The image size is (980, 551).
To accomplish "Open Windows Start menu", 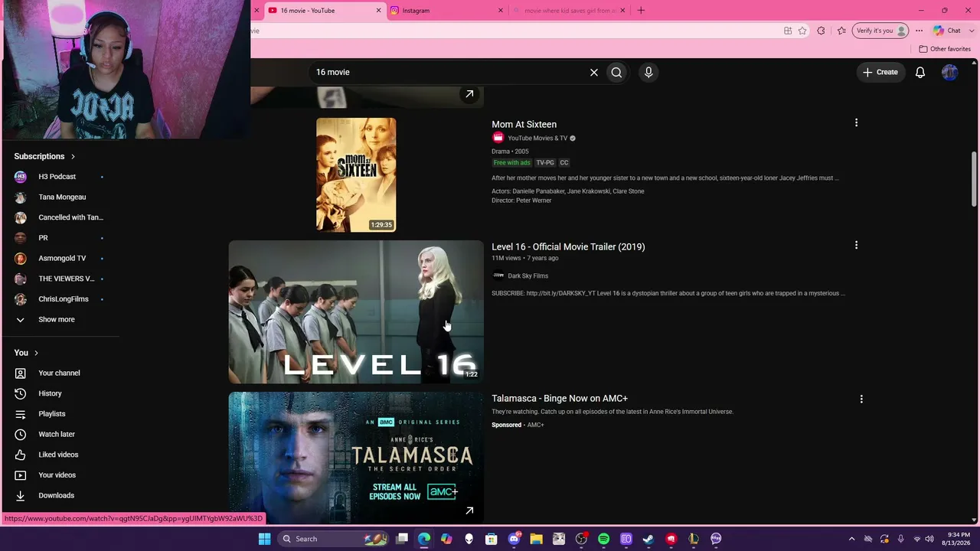I will tap(264, 539).
